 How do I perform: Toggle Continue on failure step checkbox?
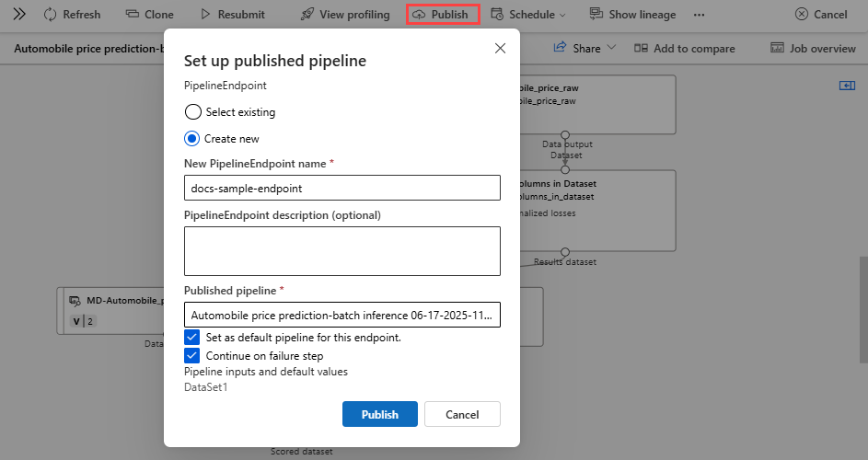click(192, 356)
